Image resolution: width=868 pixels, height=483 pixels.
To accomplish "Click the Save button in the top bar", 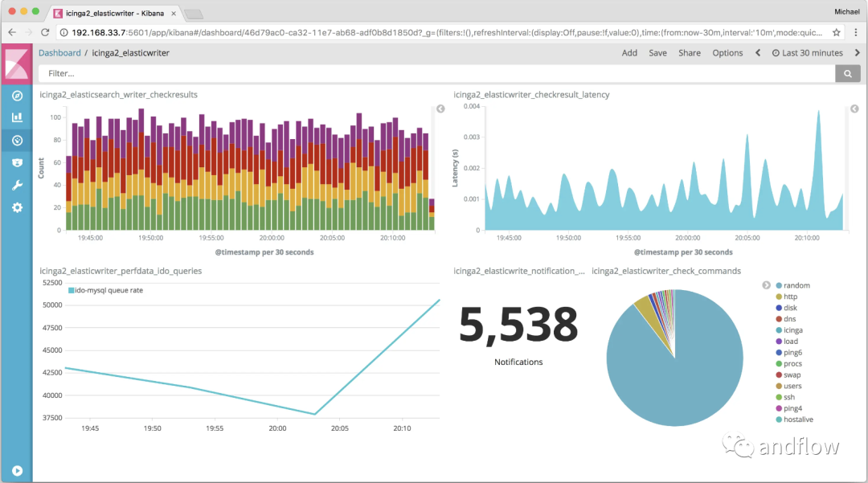I will (x=657, y=53).
